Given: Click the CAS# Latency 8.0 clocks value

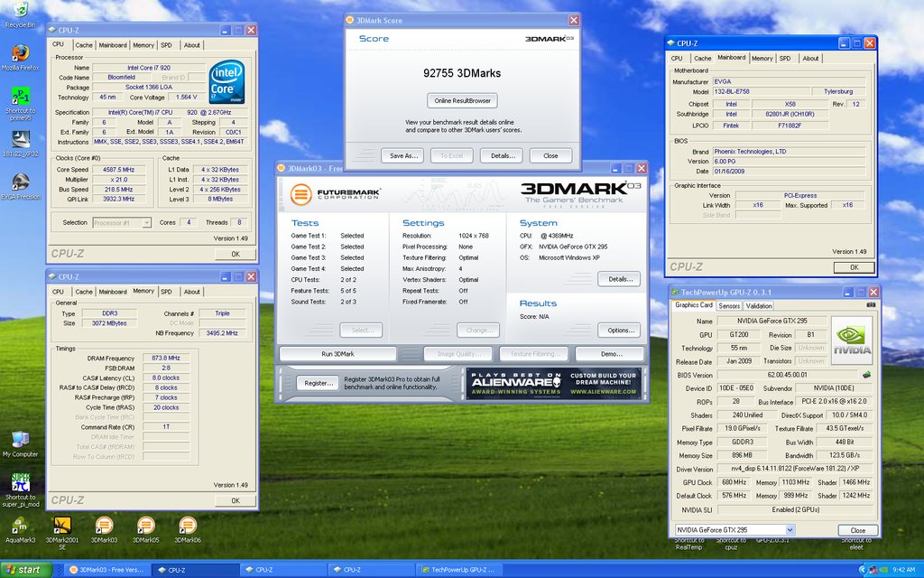Looking at the screenshot, I should tap(166, 378).
